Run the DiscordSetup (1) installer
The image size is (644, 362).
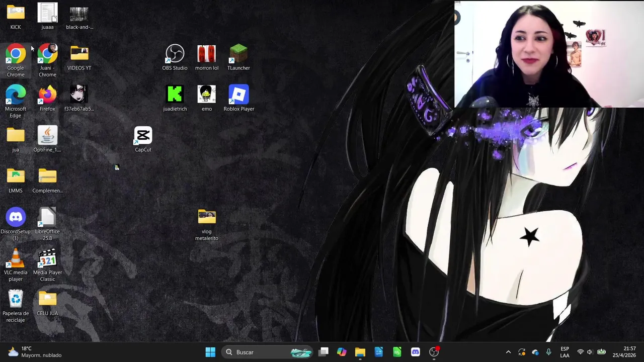click(16, 224)
